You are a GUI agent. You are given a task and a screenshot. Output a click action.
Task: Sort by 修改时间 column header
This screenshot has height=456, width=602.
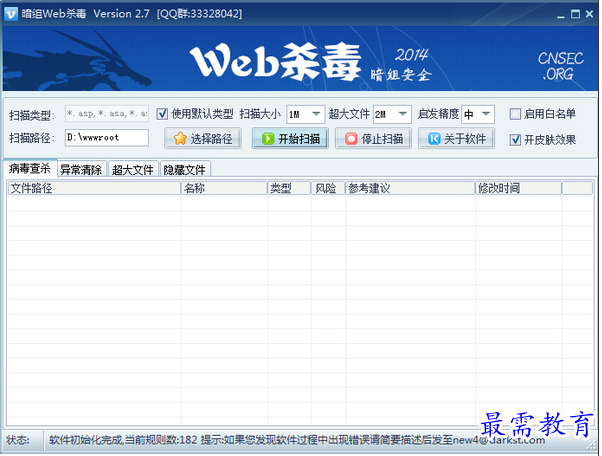tap(518, 188)
